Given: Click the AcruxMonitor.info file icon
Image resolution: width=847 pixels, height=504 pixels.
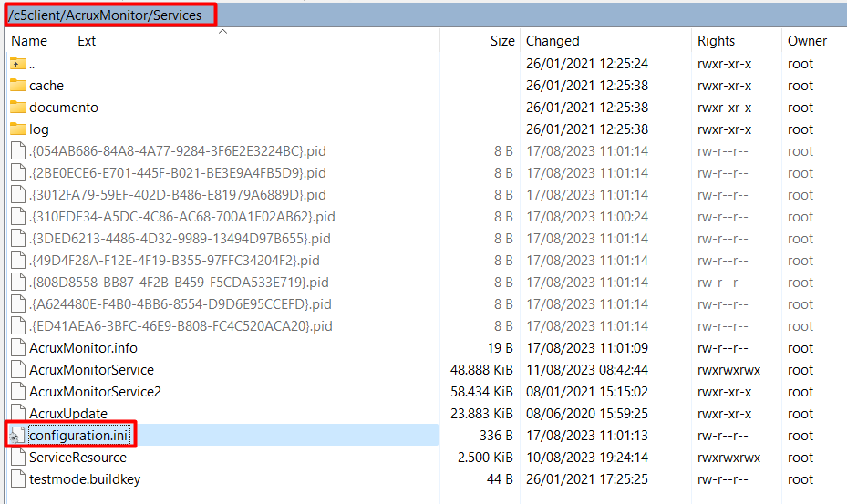Looking at the screenshot, I should [18, 348].
